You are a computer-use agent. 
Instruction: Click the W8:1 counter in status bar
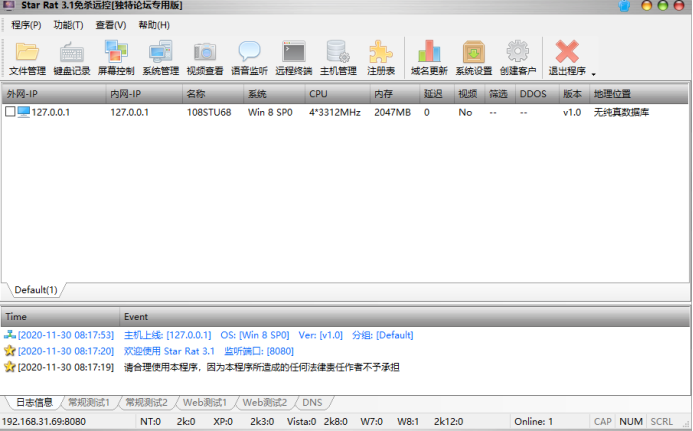point(408,422)
